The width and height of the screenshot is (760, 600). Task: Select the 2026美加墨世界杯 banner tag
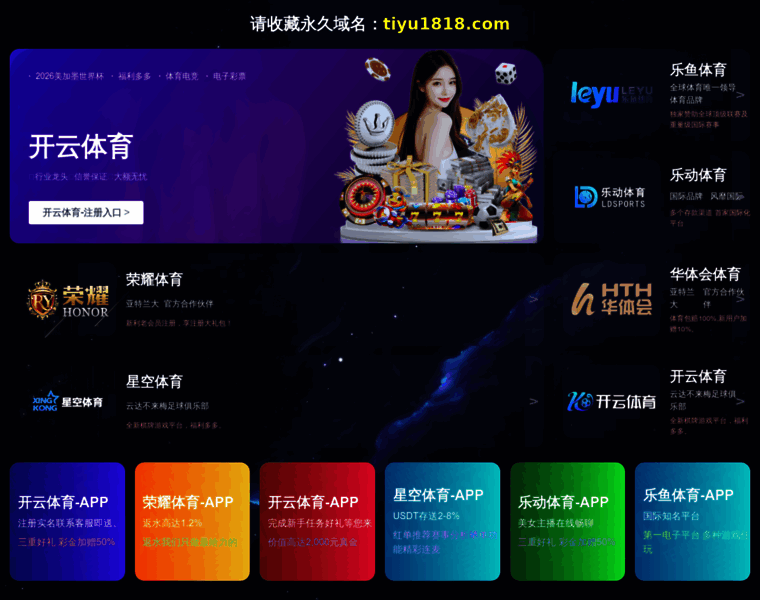tap(69, 76)
